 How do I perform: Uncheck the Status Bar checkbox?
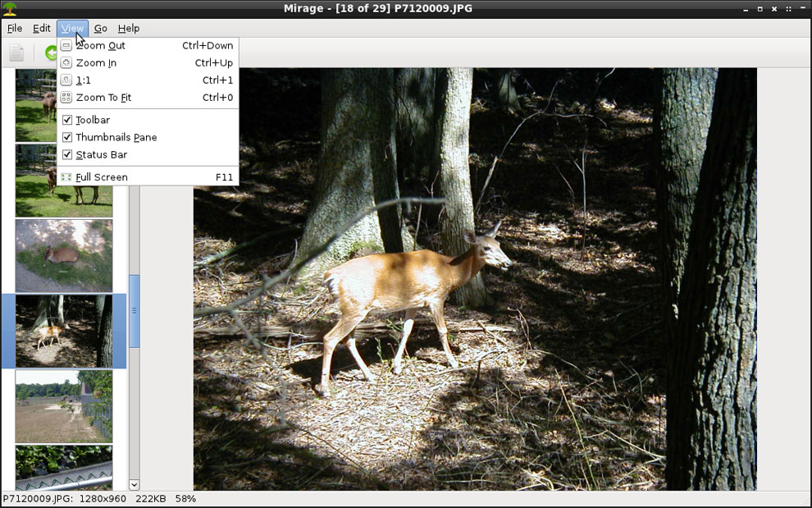66,154
